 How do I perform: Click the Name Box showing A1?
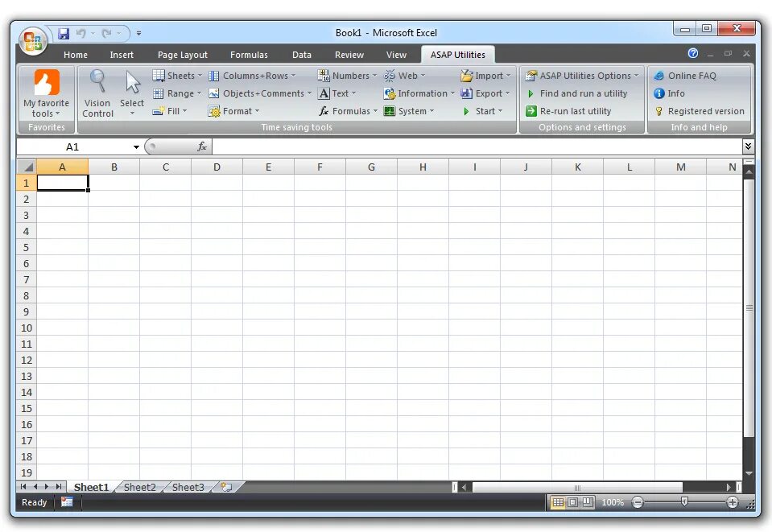(73, 146)
